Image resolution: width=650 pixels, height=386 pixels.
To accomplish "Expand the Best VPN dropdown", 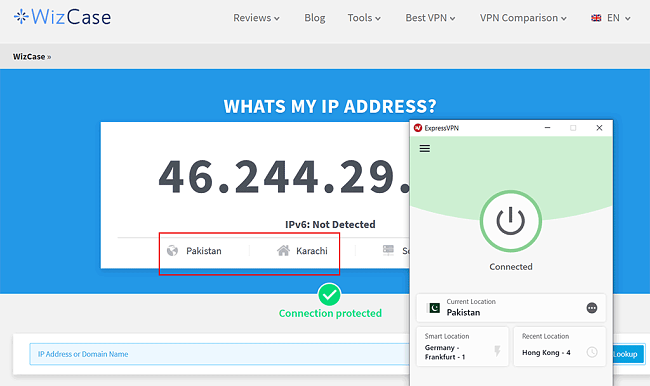I will point(430,18).
